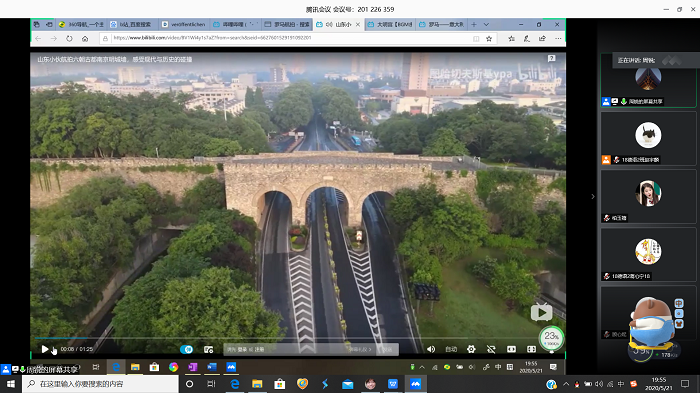Open the browser home page
The height and width of the screenshot is (393, 700).
[x=85, y=38]
